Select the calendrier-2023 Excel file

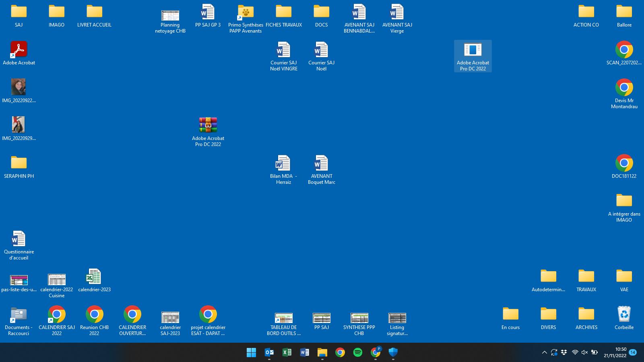(94, 277)
